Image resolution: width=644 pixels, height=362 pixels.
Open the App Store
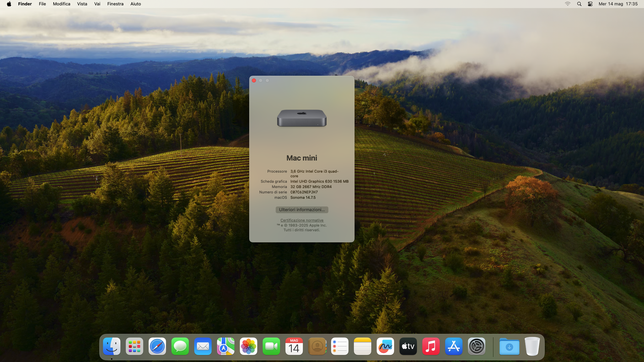pyautogui.click(x=454, y=346)
